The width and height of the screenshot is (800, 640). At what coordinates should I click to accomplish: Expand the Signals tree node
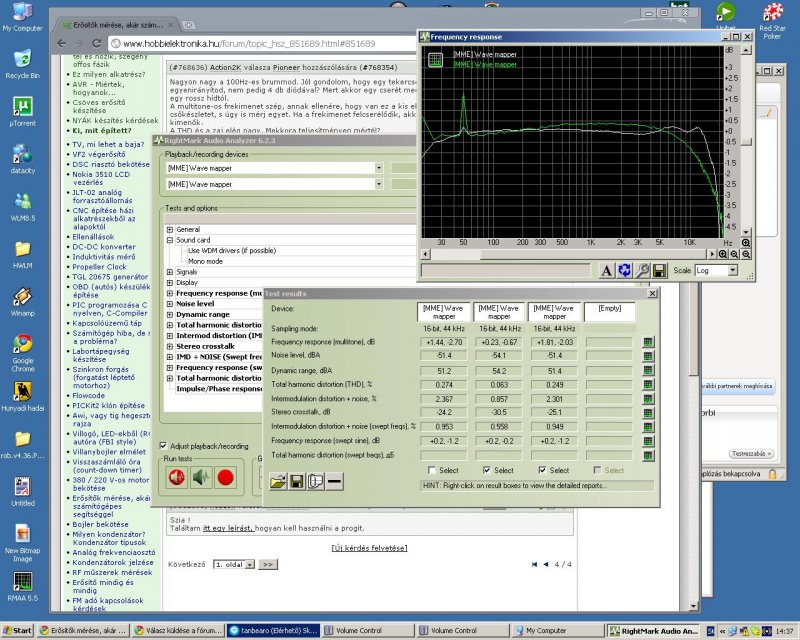click(x=170, y=272)
